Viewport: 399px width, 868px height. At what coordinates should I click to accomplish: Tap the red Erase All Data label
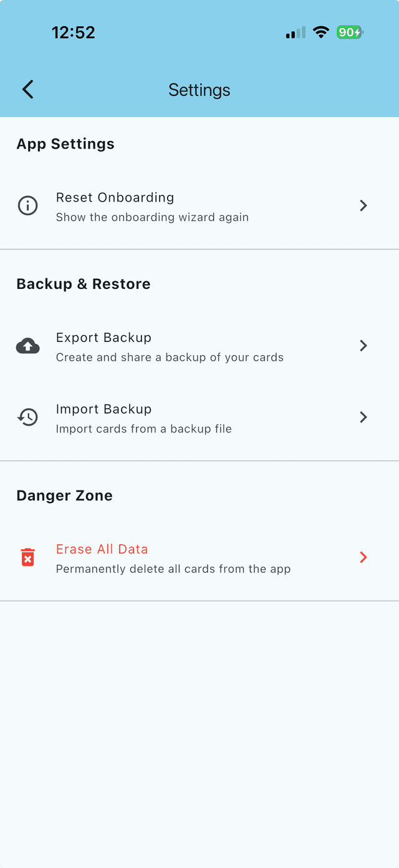coord(102,549)
